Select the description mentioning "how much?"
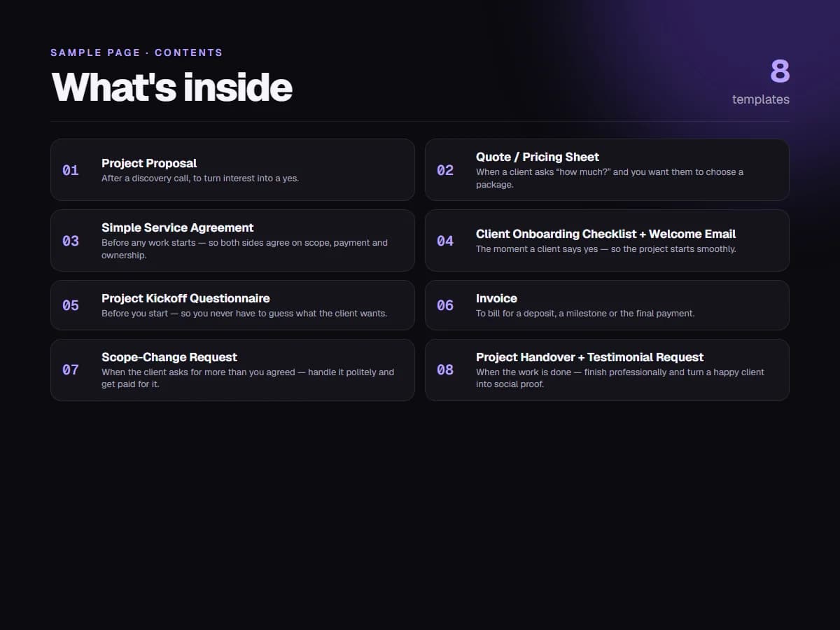The width and height of the screenshot is (840, 630). coord(610,178)
